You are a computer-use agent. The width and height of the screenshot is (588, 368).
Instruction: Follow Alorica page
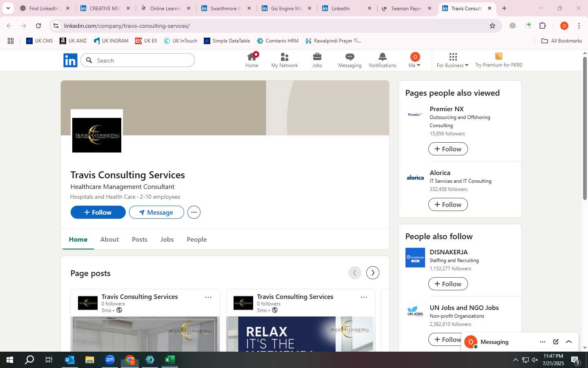(448, 204)
